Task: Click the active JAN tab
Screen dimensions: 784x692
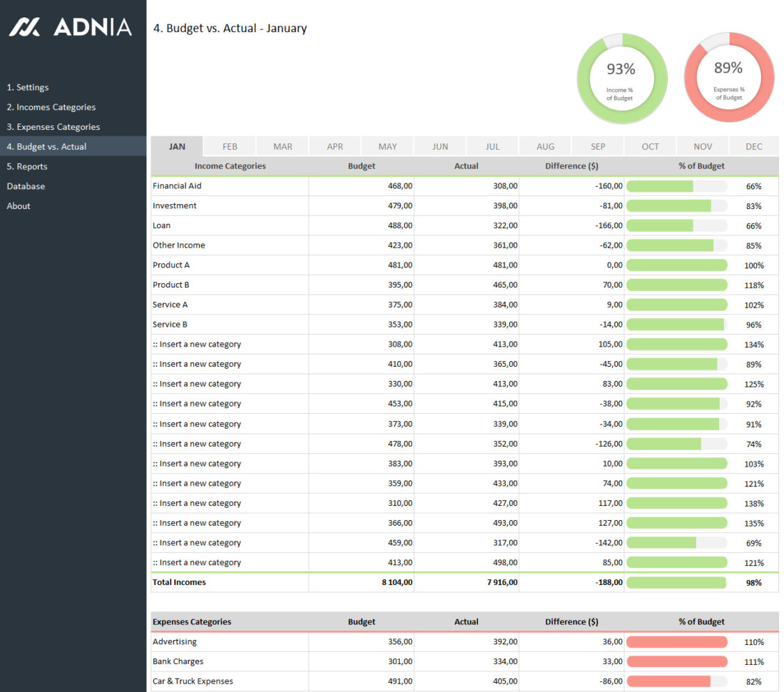Action: [177, 146]
